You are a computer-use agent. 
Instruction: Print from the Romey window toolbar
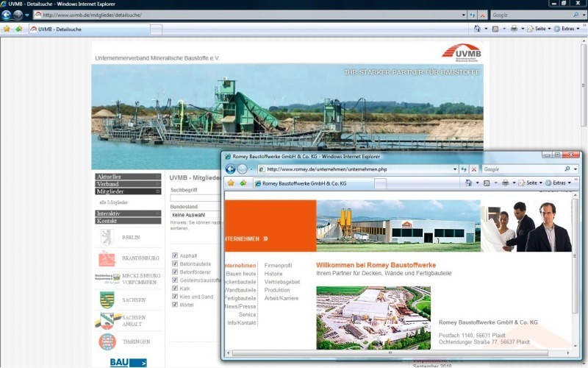[x=505, y=183]
